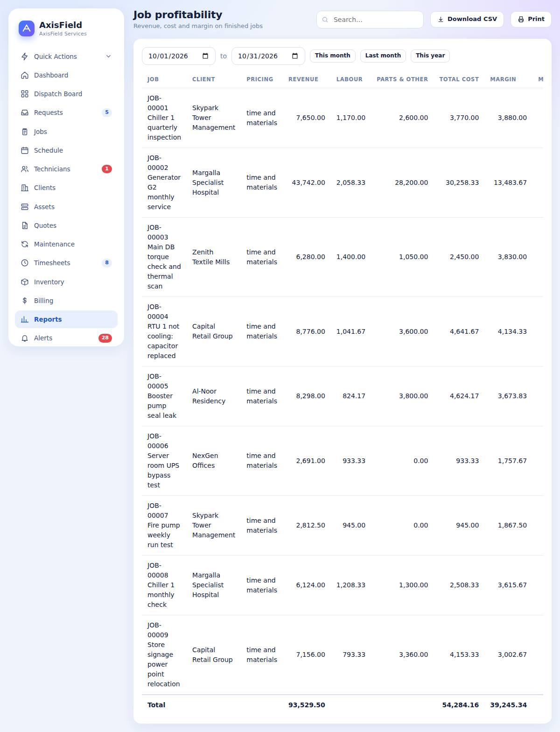
Task: Click the Alerts badge showing 28
Action: [105, 338]
